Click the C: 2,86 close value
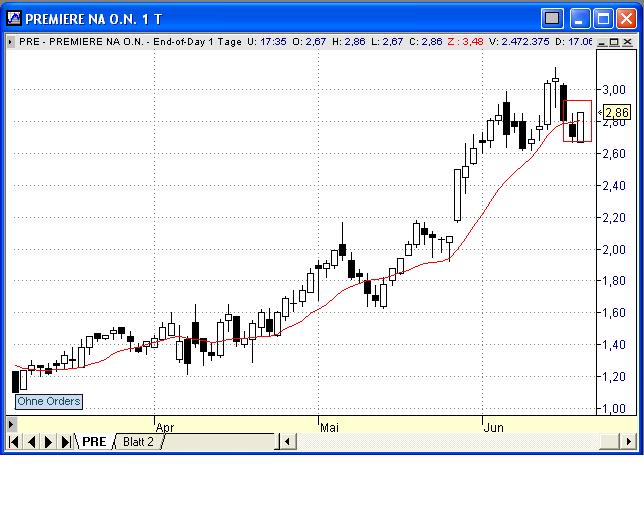This screenshot has width=644, height=512. (426, 42)
